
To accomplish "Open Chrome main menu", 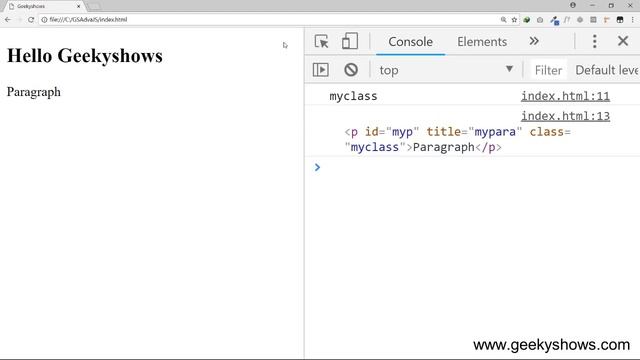I will pos(633,20).
